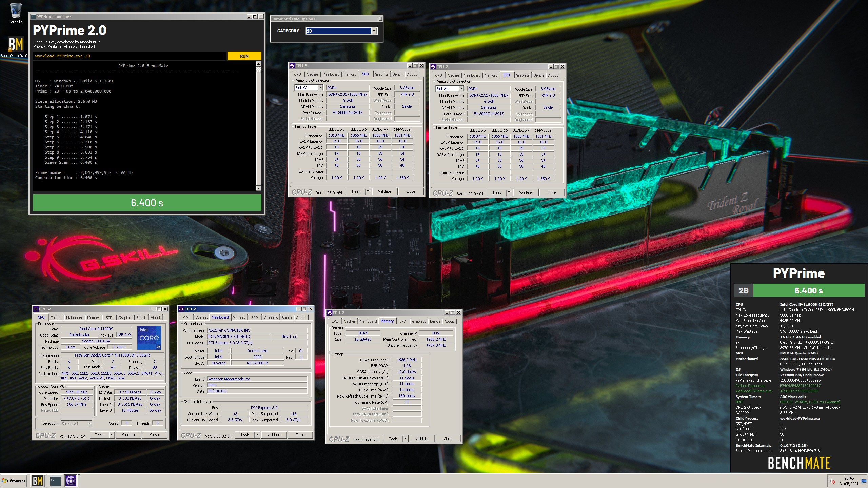Click the CPU-Z CPU window title icon
This screenshot has height=488, width=868.
[36, 309]
